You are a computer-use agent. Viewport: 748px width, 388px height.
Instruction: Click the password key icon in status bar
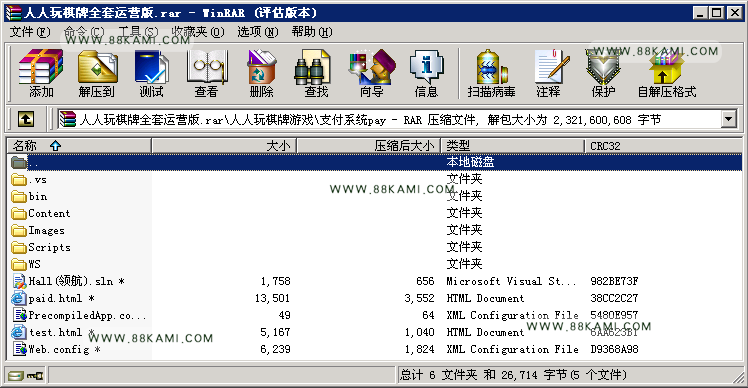pos(35,376)
